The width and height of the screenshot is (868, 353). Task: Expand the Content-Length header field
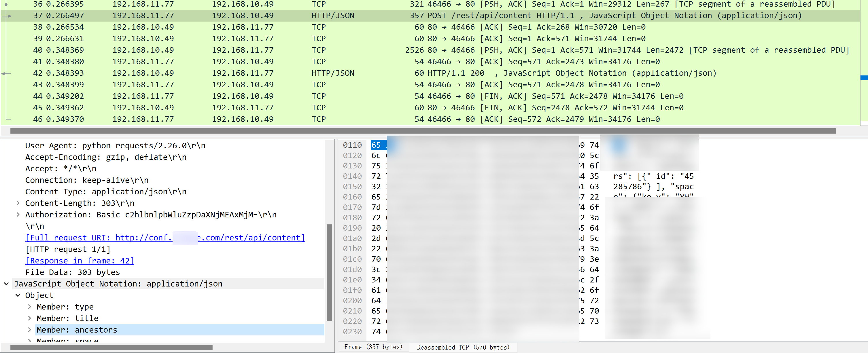[18, 203]
